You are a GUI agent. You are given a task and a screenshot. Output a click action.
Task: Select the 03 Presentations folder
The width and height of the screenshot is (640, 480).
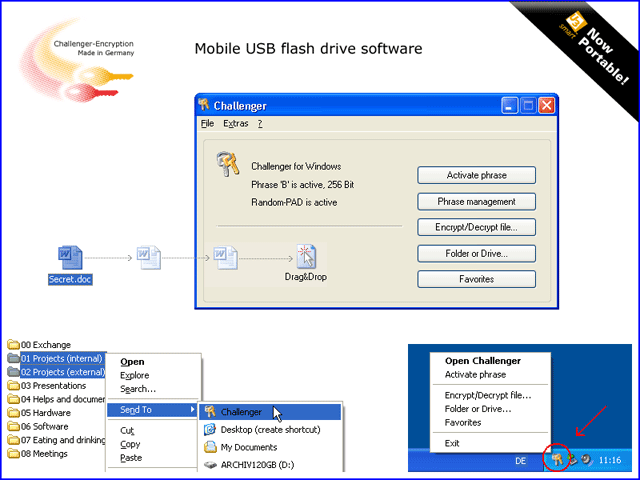(47, 386)
